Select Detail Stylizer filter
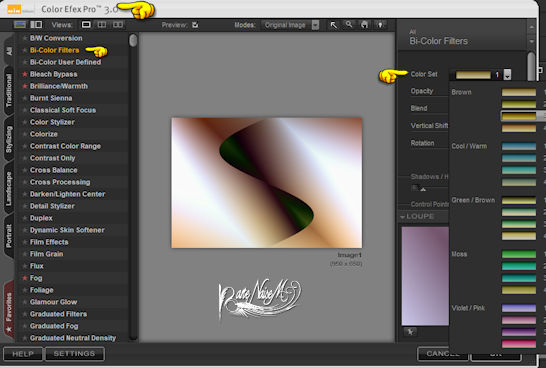The width and height of the screenshot is (546, 368). (52, 206)
